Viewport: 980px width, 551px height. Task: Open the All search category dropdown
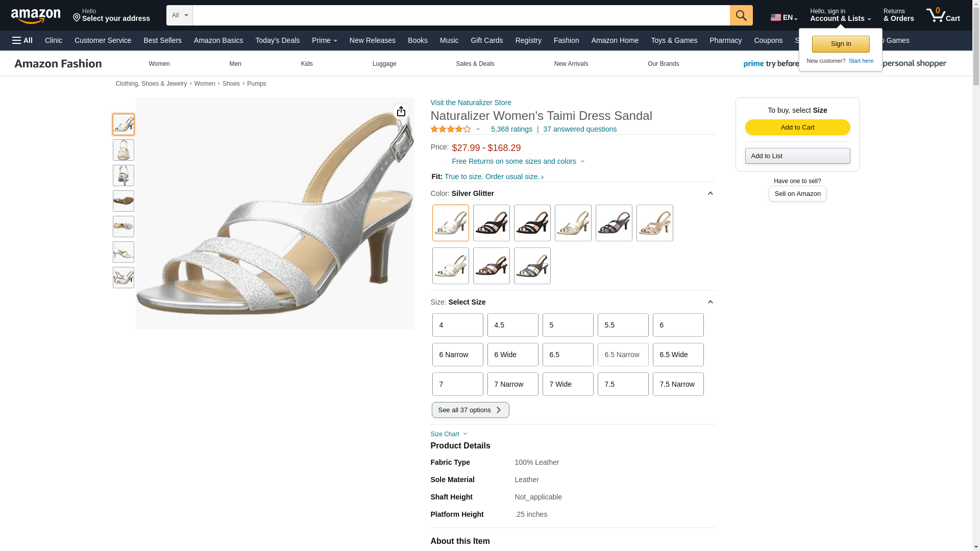(179, 15)
